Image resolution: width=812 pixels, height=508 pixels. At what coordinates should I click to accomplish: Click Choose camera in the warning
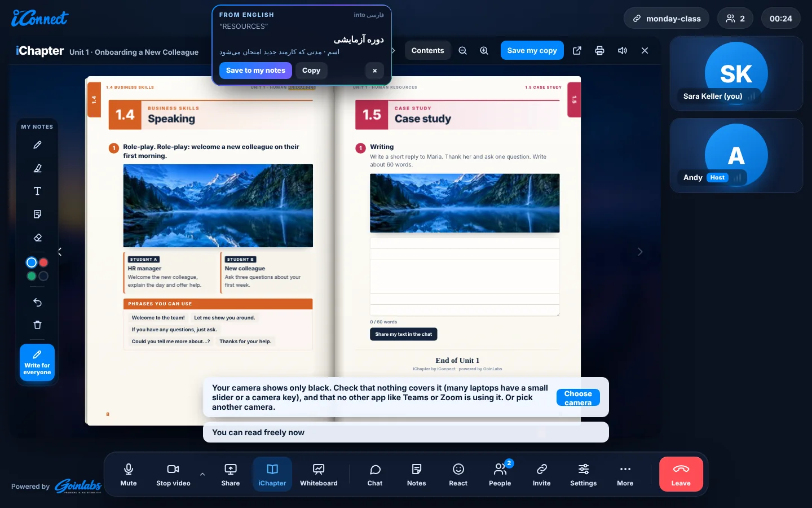[x=578, y=398]
